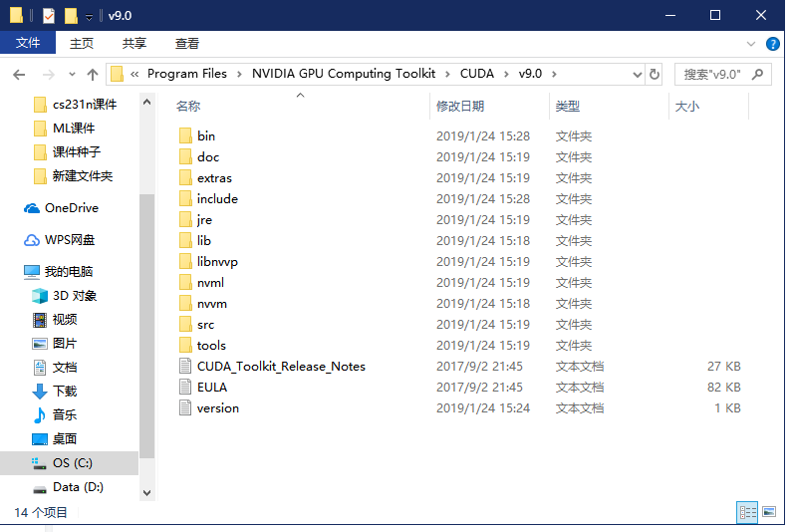Select the nvml folder icon
Image resolution: width=792 pixels, height=532 pixels.
(x=185, y=282)
